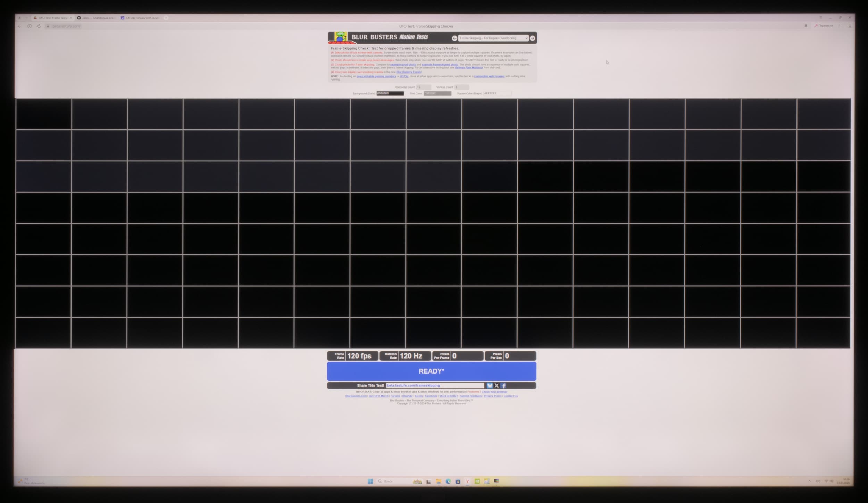Open Yandex Browser from the taskbar
The width and height of the screenshot is (868, 503).
468,481
